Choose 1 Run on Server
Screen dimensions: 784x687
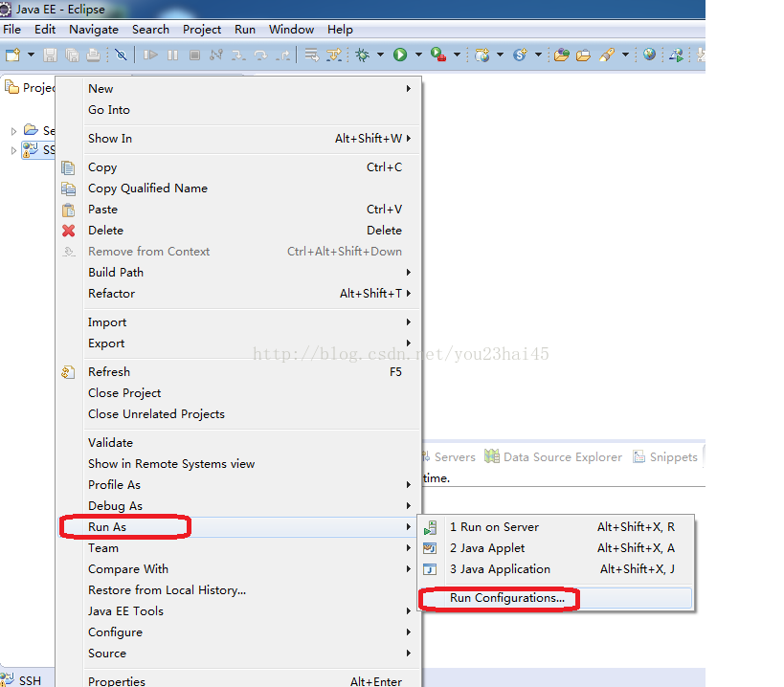point(556,527)
